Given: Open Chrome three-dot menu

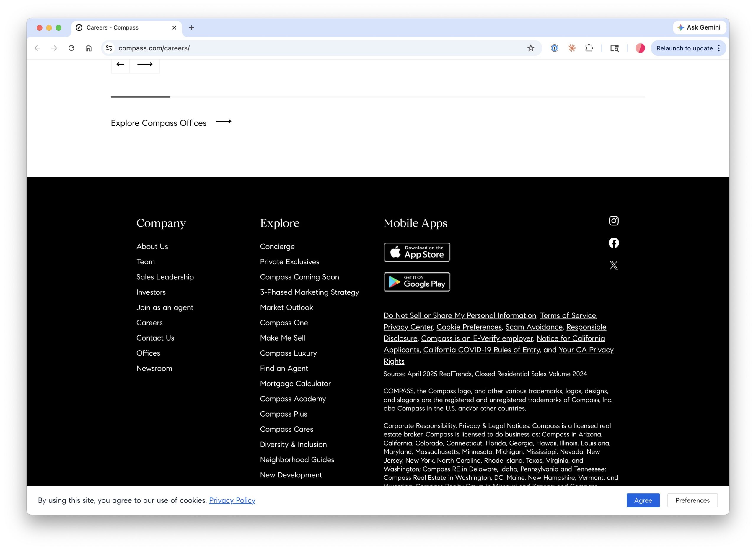Looking at the screenshot, I should tap(719, 48).
